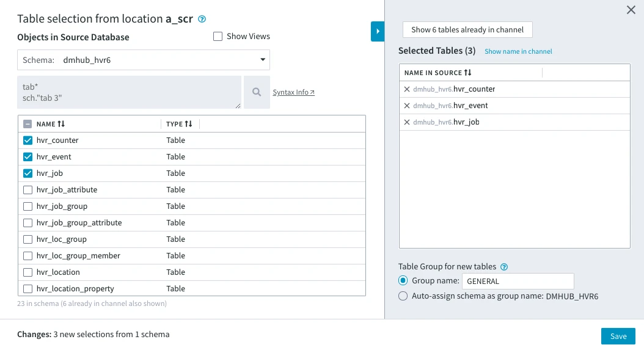Open help for Table Group for new tables

[x=504, y=266]
